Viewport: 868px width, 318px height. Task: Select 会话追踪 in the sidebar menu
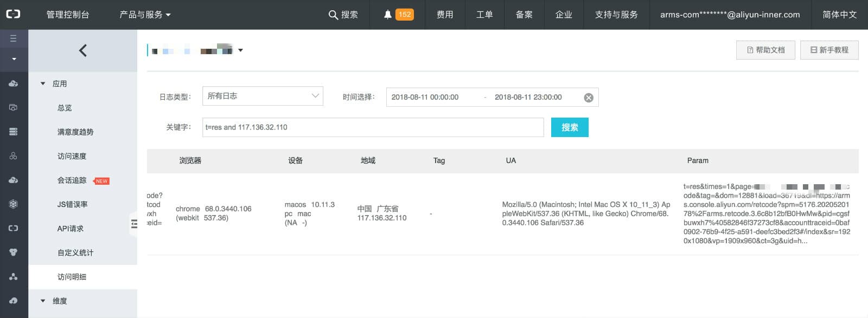[x=72, y=180]
